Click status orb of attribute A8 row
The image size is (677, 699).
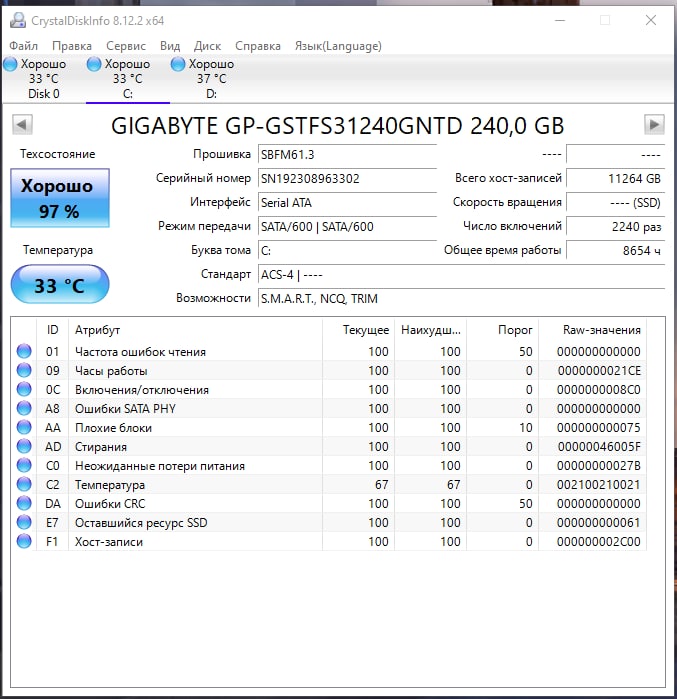(24, 408)
